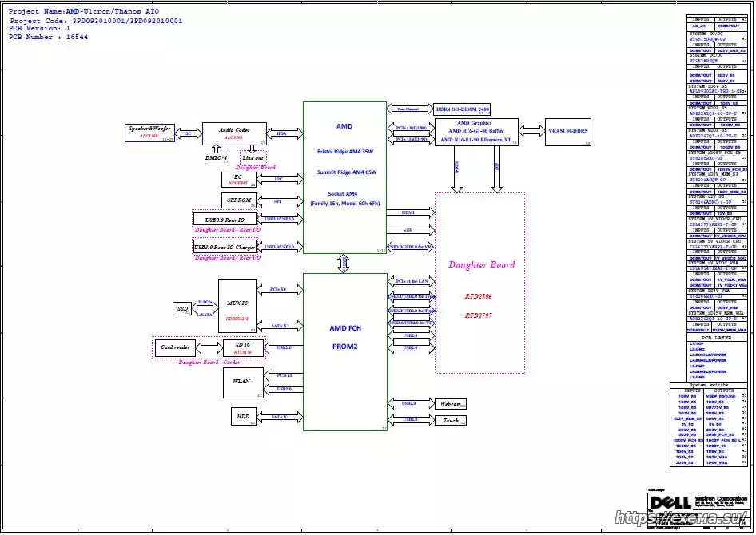Select the Card reader block
This screenshot has height=535, width=756.
pos(173,347)
